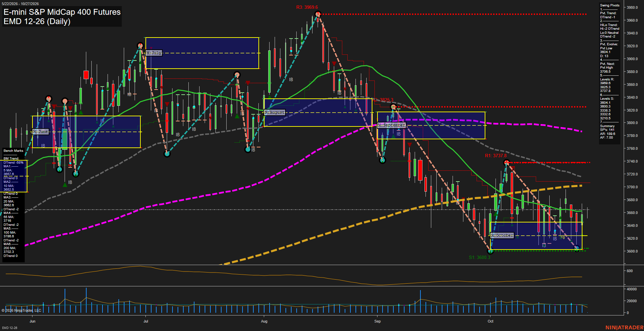Select the M:July monthly range label
The image size is (644, 331).
pos(154,53)
